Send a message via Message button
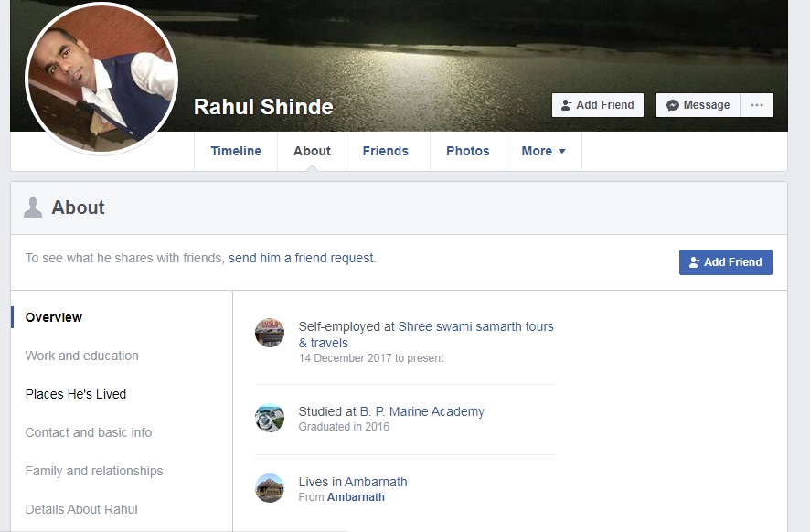 [x=698, y=105]
